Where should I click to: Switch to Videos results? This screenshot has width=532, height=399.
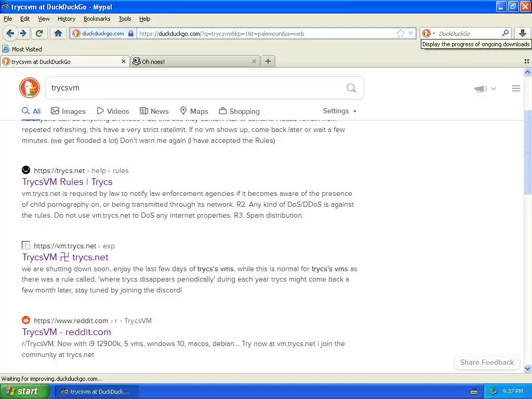coord(113,111)
